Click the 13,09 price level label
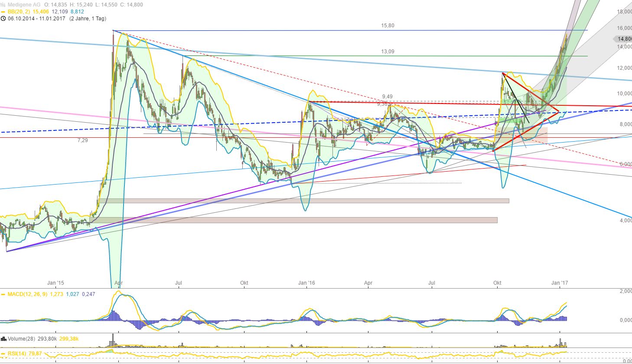Image resolution: width=632 pixels, height=364 pixels. tap(388, 51)
